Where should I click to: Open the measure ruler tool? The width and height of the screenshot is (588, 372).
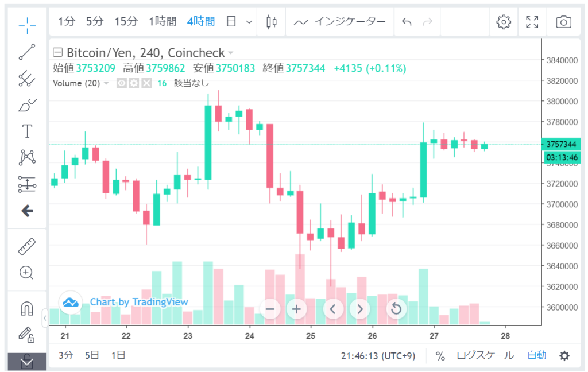(x=27, y=246)
